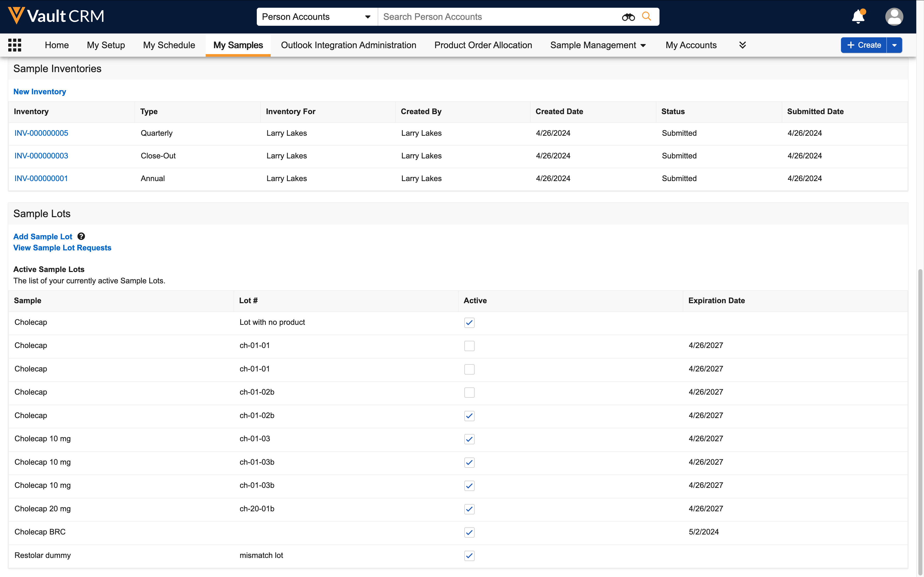Expand the Sample Management menu dropdown
Screen dimensions: 924x577
(x=643, y=45)
